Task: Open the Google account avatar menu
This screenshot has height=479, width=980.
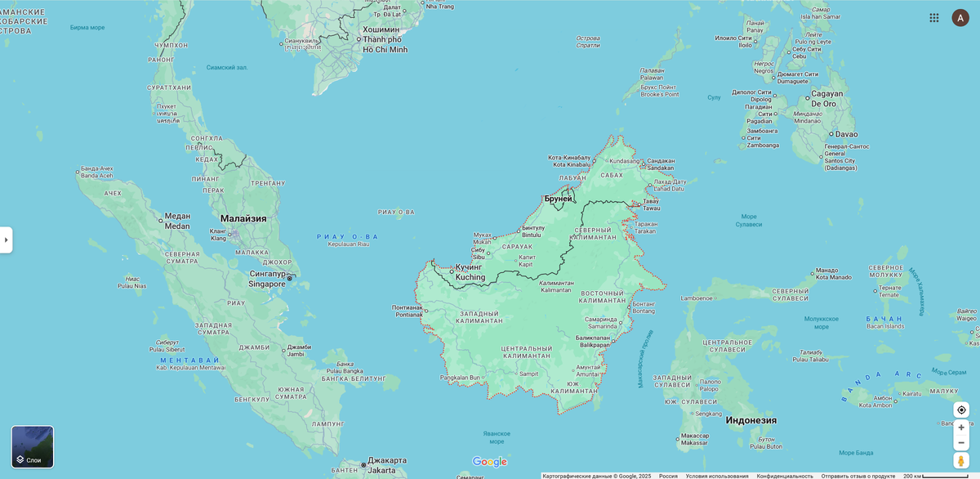Action: tap(960, 17)
